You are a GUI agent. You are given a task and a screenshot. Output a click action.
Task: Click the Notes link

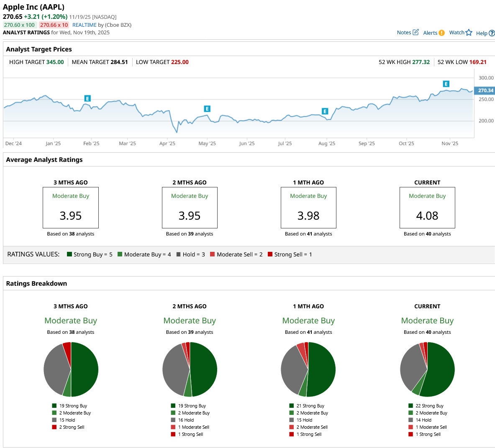click(x=404, y=33)
